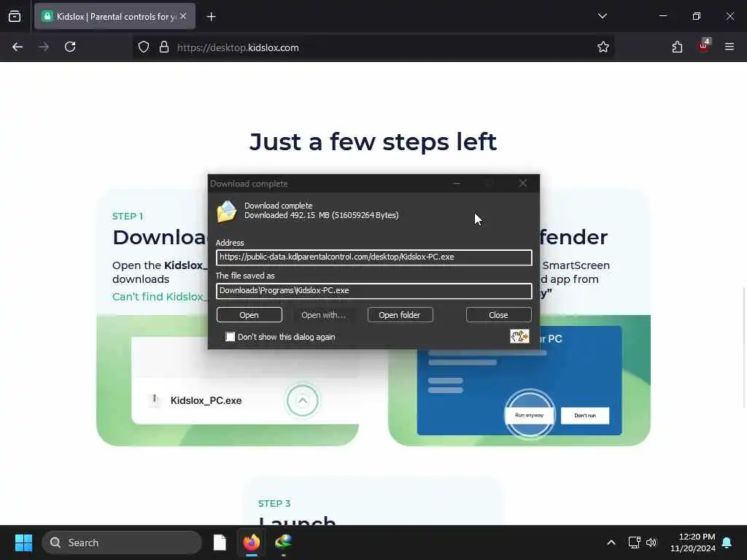Open network status tray icon

tap(634, 542)
